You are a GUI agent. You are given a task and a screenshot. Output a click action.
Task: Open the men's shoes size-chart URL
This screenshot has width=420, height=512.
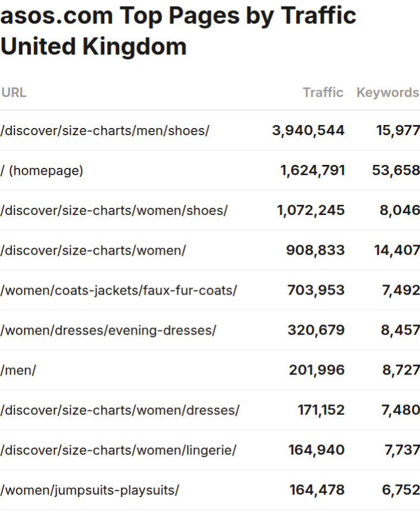pos(105,130)
